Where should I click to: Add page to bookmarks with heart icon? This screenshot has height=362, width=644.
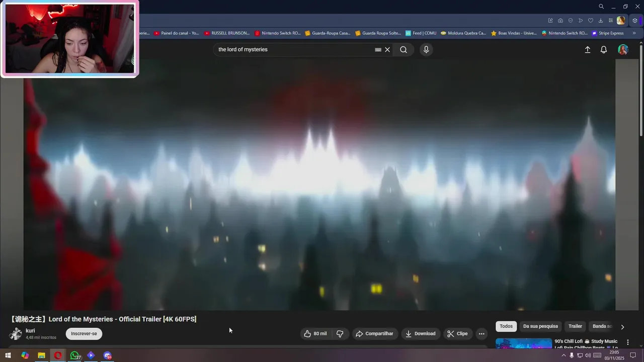[x=591, y=21]
